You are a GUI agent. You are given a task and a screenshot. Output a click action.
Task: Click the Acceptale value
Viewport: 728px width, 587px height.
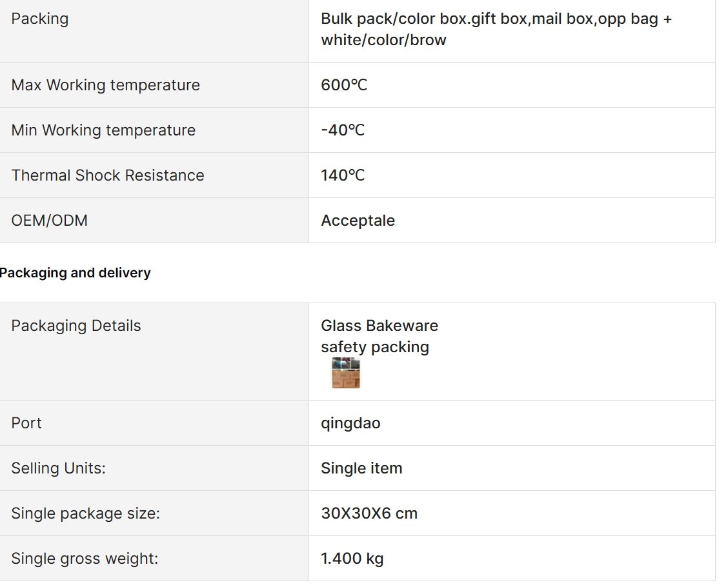[x=358, y=221]
